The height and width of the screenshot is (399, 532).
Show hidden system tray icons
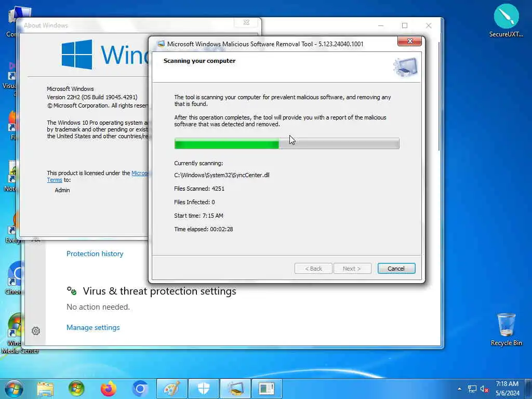pos(459,389)
